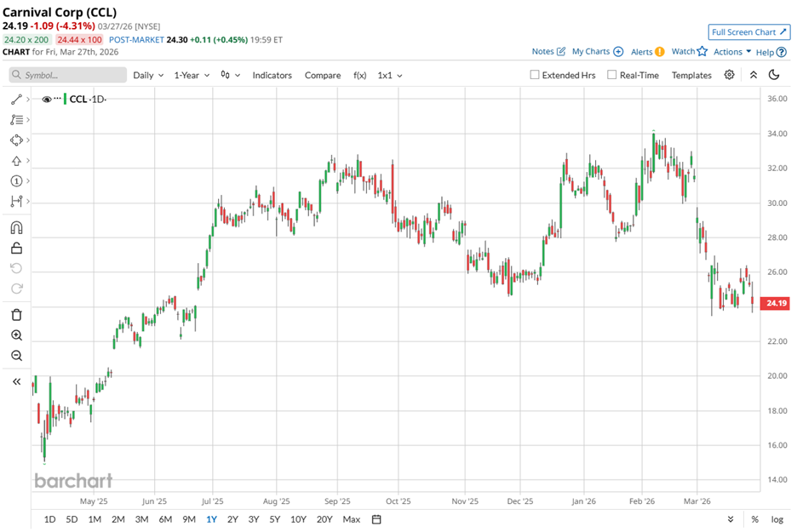The width and height of the screenshot is (797, 532).
Task: Select the 6M time range
Action: pos(165,519)
